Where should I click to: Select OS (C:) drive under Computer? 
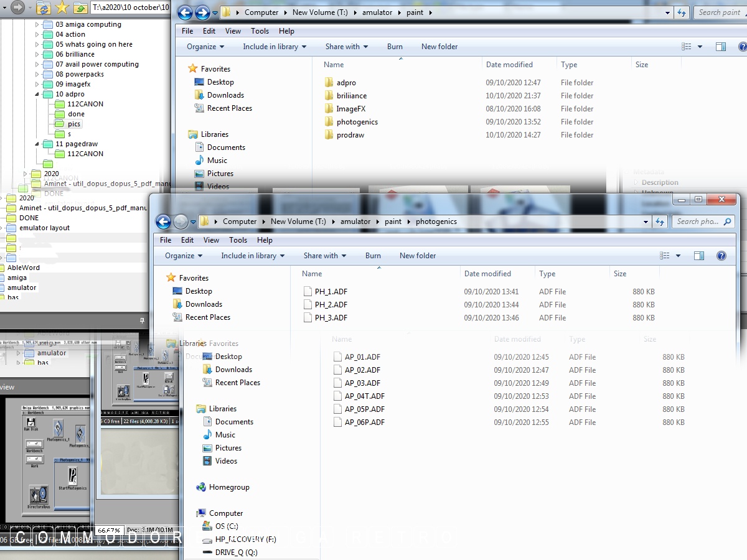(x=226, y=526)
